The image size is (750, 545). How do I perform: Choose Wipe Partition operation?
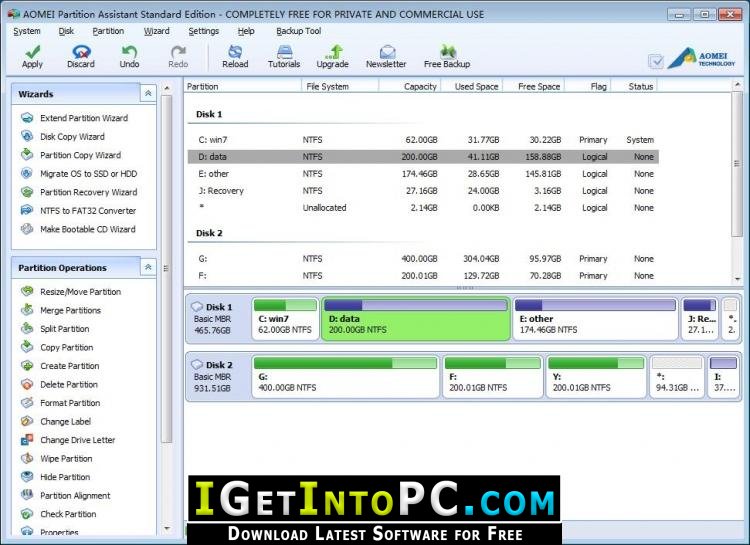coord(56,458)
